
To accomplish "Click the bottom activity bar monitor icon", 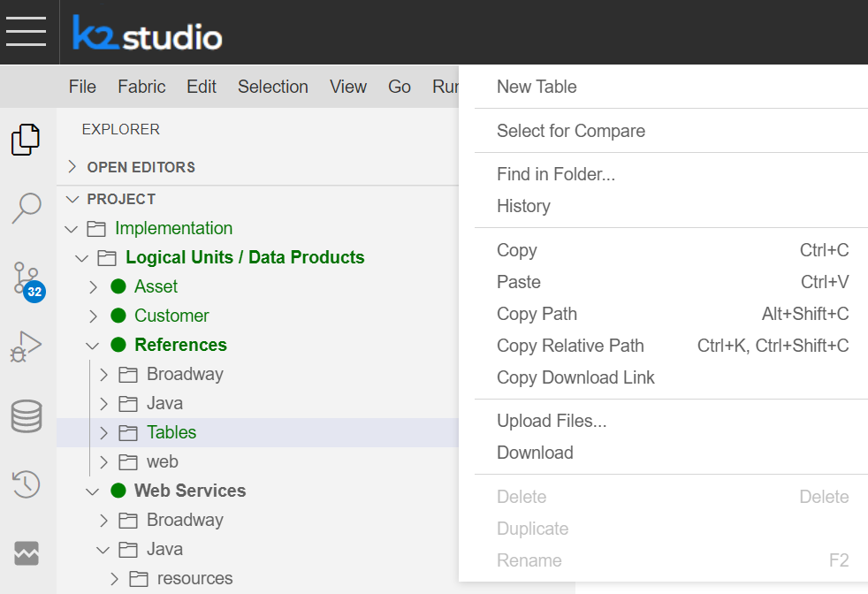I will tap(26, 553).
